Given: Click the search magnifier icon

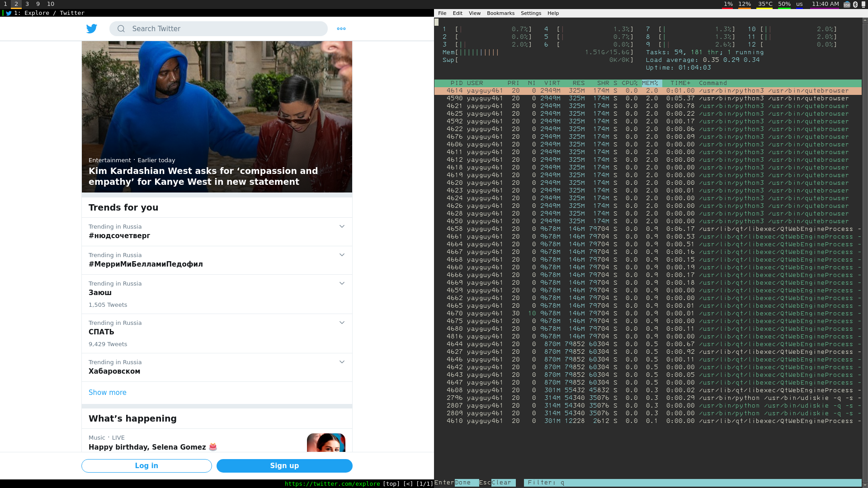Looking at the screenshot, I should click(121, 28).
